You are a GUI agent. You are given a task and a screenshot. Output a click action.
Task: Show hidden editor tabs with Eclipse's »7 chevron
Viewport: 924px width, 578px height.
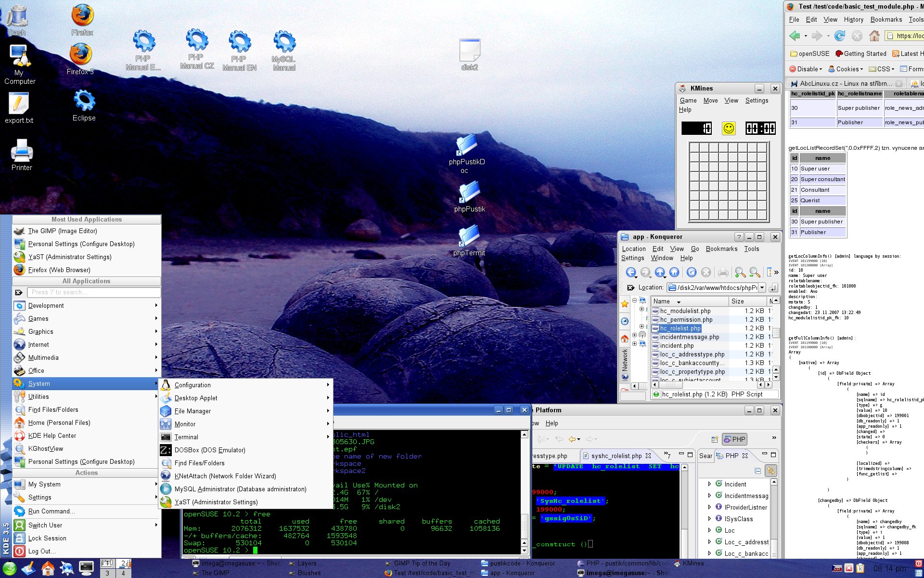pos(667,455)
